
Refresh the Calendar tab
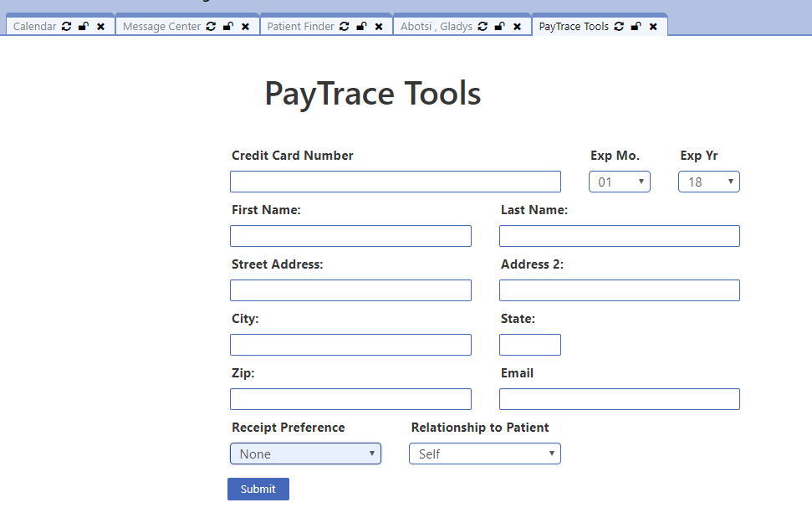(x=66, y=27)
